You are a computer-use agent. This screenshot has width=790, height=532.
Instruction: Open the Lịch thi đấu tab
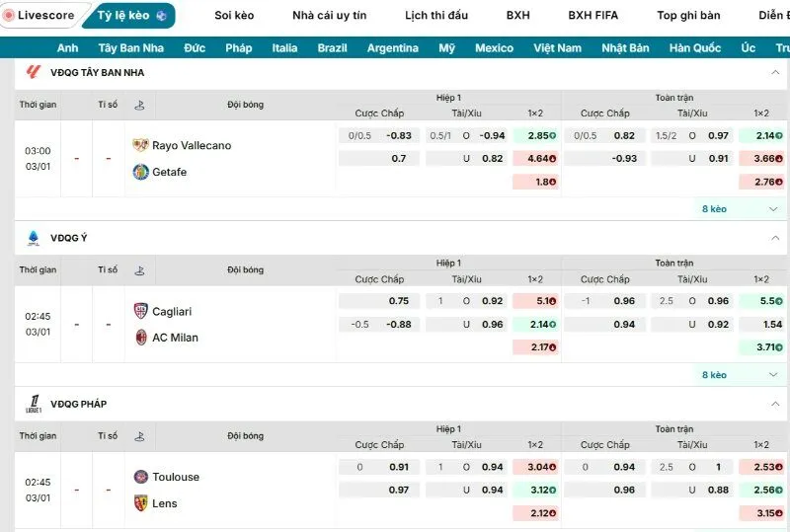[436, 16]
